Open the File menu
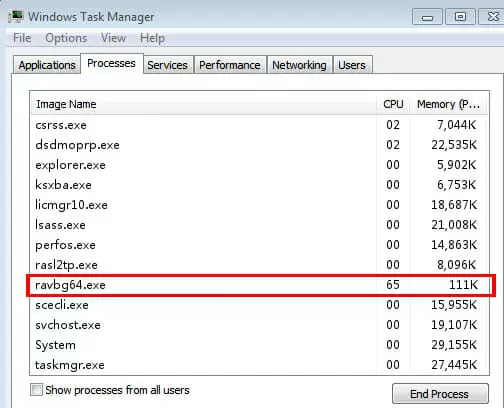The height and width of the screenshot is (408, 504). [22, 38]
